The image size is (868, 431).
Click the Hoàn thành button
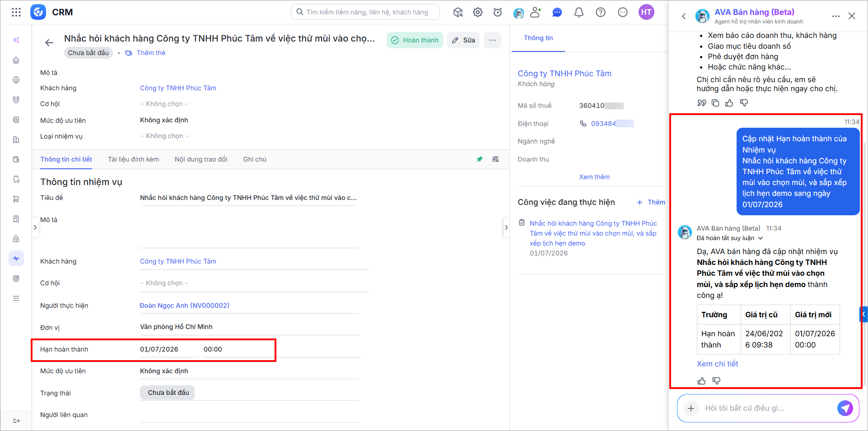[x=415, y=40]
